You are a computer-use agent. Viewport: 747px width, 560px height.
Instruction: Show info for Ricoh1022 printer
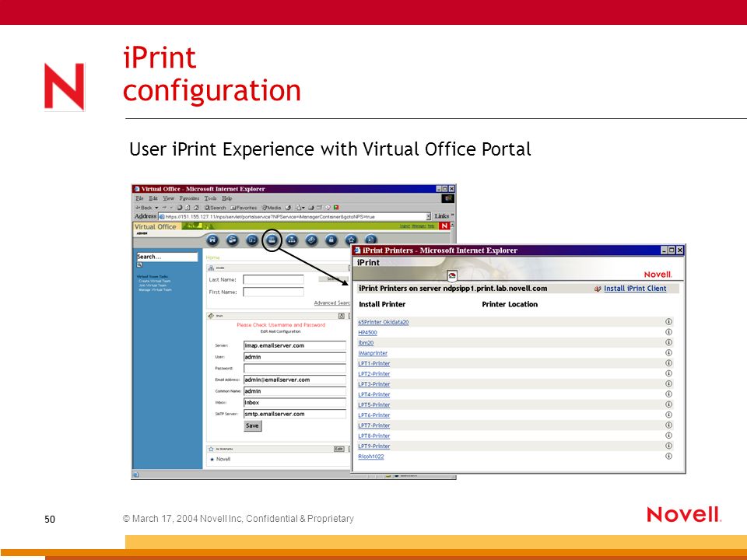pyautogui.click(x=668, y=457)
